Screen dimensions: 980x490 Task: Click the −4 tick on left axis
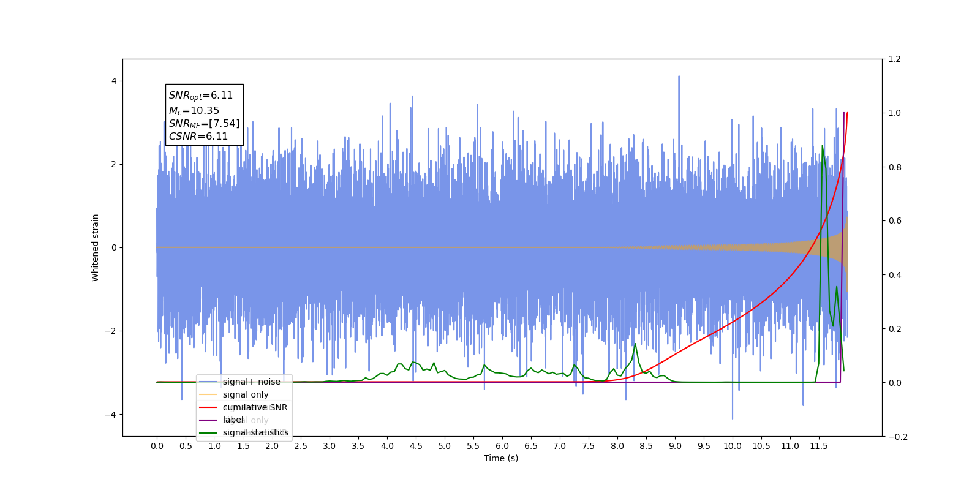pyautogui.click(x=110, y=415)
